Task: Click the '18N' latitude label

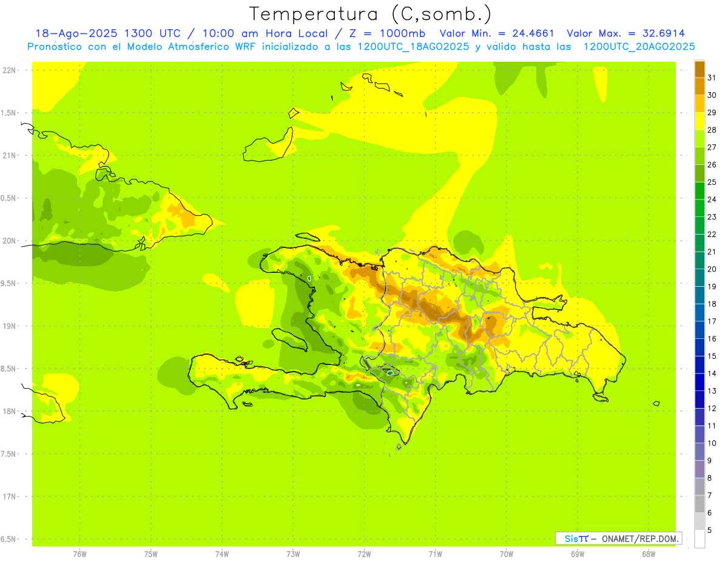Action: click(9, 411)
